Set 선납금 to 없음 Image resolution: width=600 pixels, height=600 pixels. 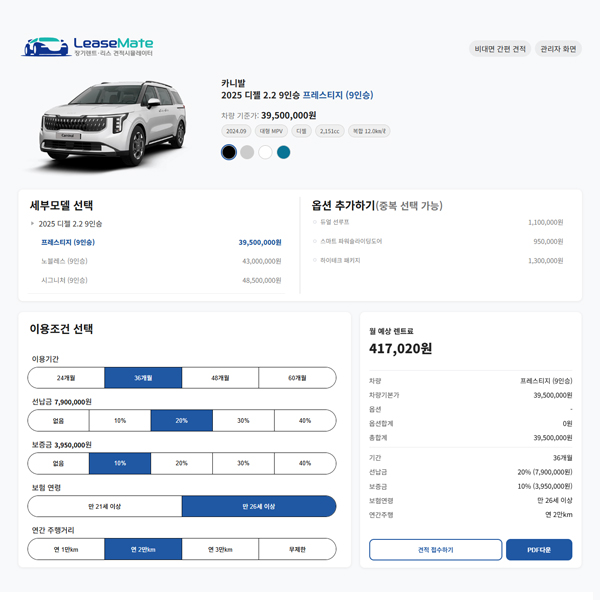(x=58, y=421)
